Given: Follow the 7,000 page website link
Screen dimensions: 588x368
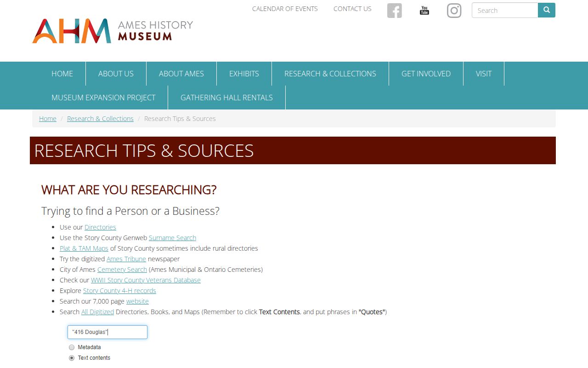Looking at the screenshot, I should click(137, 301).
